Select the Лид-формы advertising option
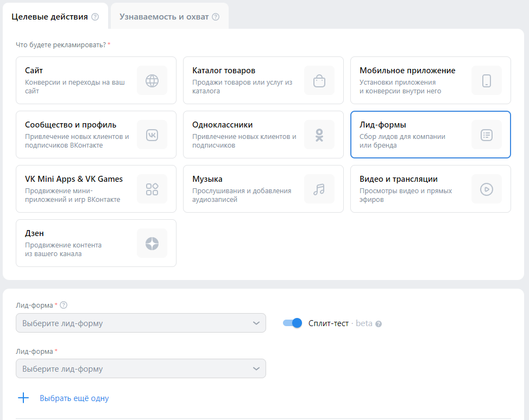This screenshot has width=529, height=420. pyautogui.click(x=430, y=135)
